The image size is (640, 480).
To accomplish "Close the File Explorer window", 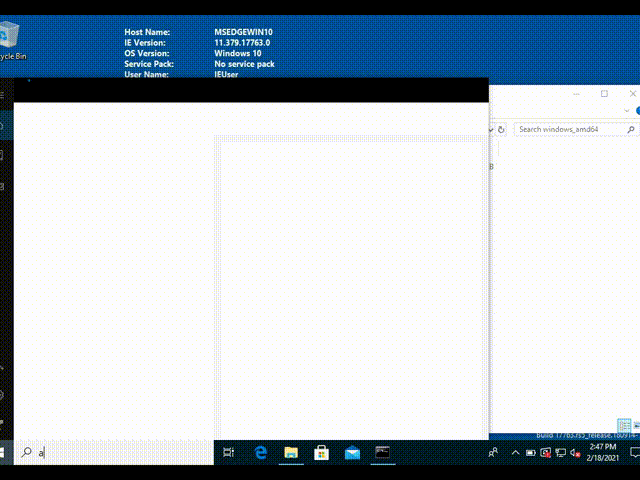I will coord(632,93).
